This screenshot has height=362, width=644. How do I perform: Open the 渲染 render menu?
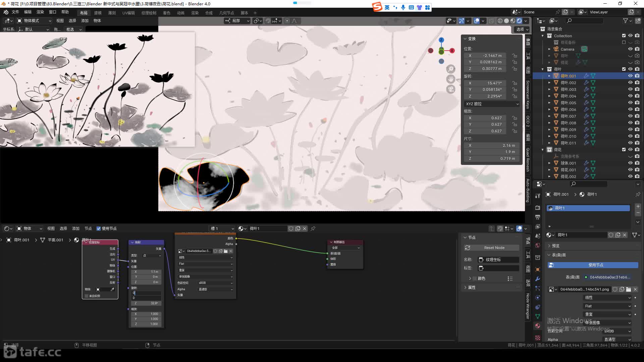pos(40,12)
